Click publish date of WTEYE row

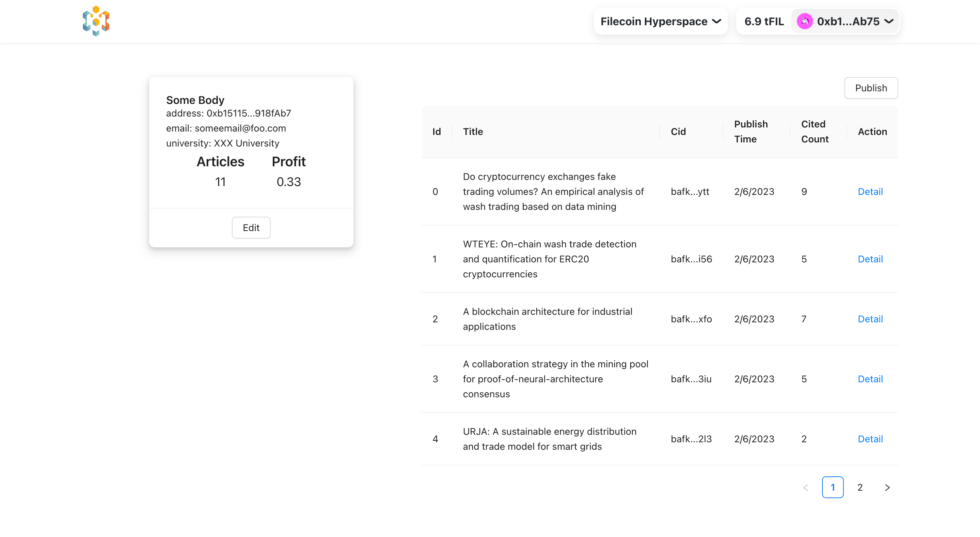(754, 259)
